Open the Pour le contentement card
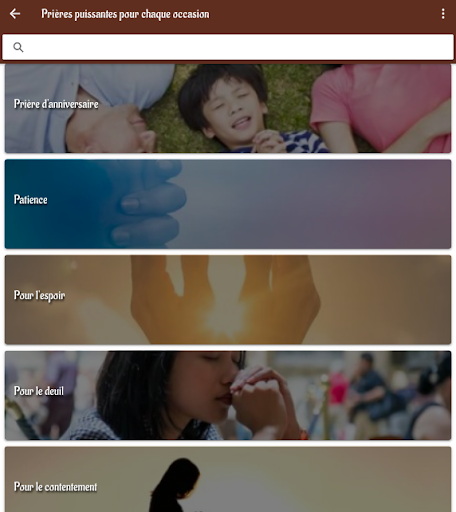This screenshot has width=456, height=512. pos(228,479)
